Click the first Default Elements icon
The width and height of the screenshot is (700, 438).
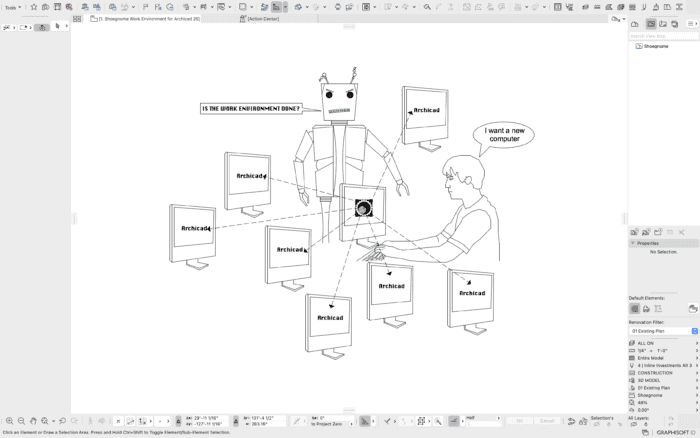[634, 309]
